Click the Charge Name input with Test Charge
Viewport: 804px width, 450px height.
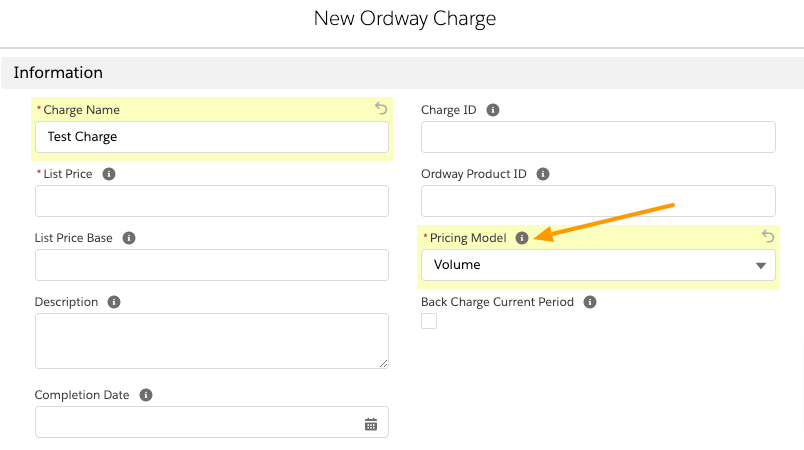212,137
